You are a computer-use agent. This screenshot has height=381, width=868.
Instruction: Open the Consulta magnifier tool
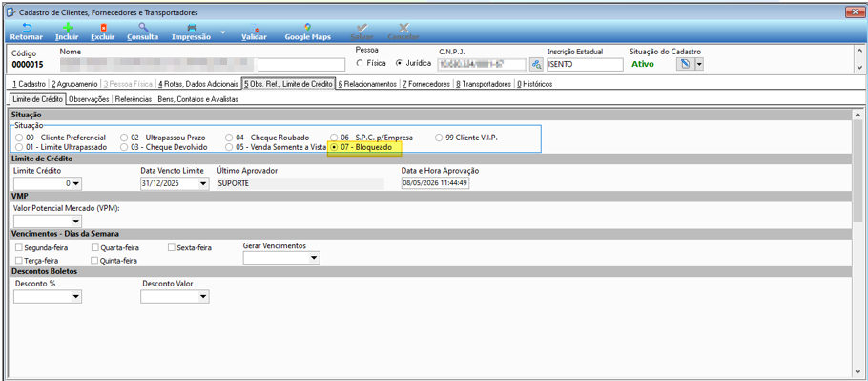(143, 32)
